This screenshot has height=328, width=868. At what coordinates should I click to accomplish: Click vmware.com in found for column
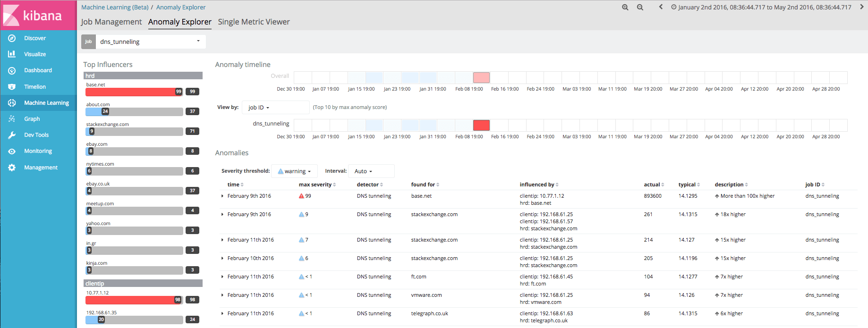click(426, 295)
